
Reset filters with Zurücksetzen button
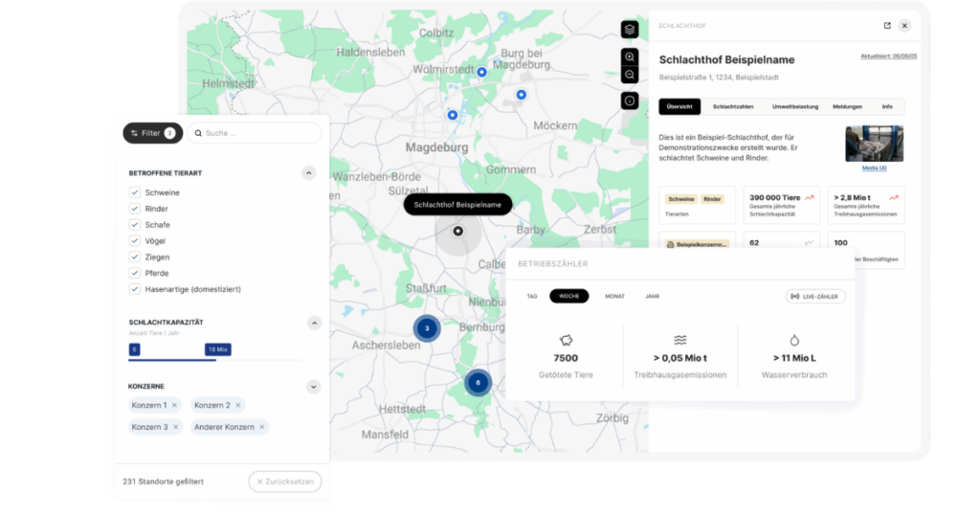point(285,481)
